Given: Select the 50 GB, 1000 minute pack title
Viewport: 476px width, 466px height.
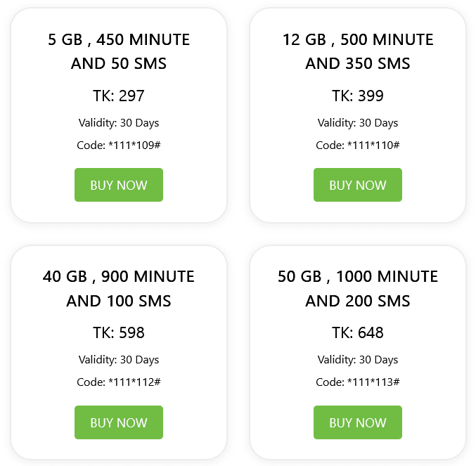Looking at the screenshot, I should (358, 288).
